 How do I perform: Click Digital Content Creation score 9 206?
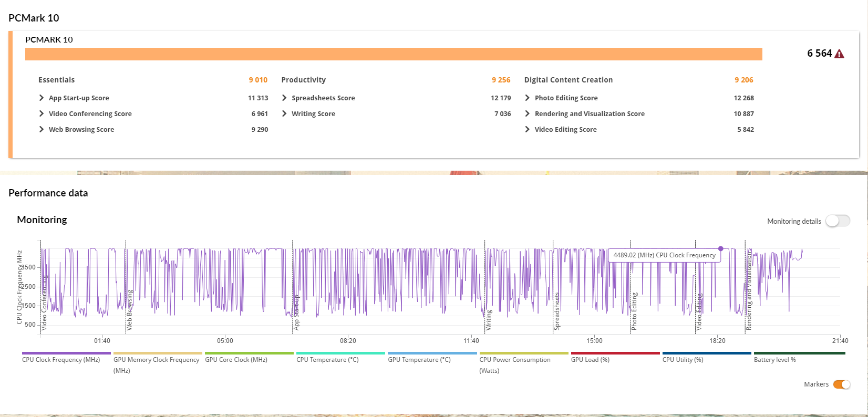[744, 80]
